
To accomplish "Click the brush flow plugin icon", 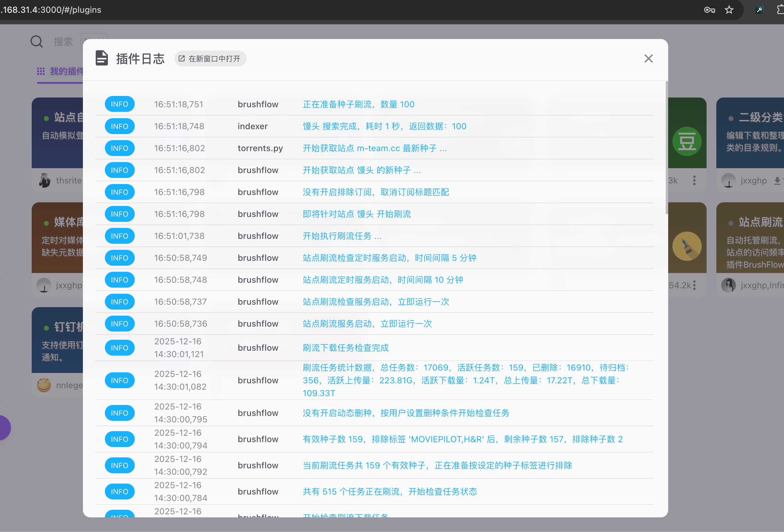I will click(686, 246).
